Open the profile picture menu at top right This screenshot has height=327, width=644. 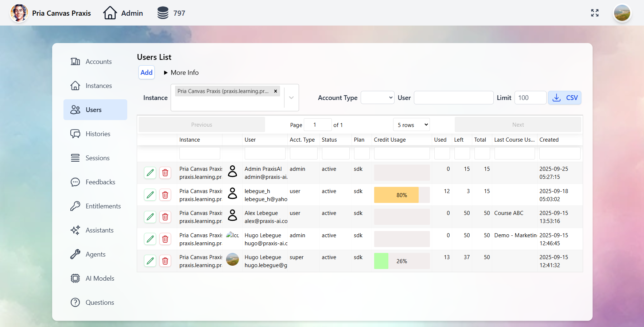(x=622, y=13)
